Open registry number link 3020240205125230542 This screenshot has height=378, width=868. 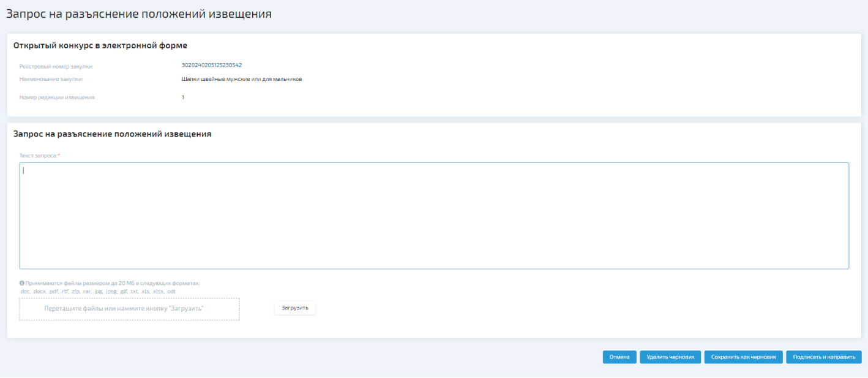(212, 65)
